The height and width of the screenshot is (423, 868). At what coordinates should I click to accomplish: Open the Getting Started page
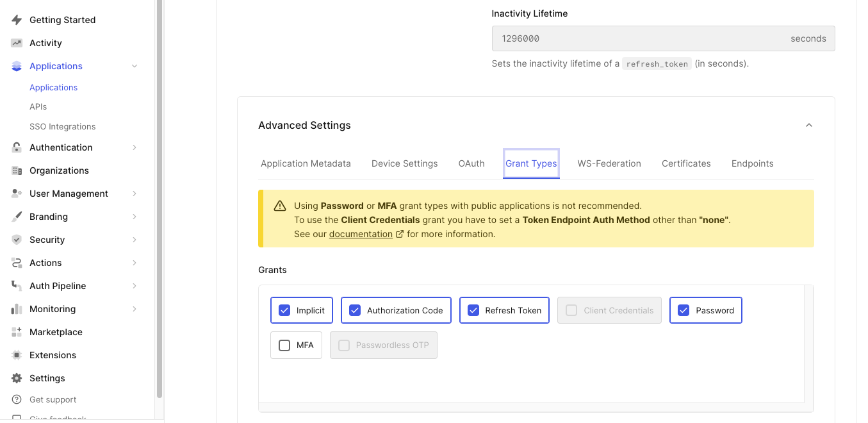pyautogui.click(x=62, y=20)
